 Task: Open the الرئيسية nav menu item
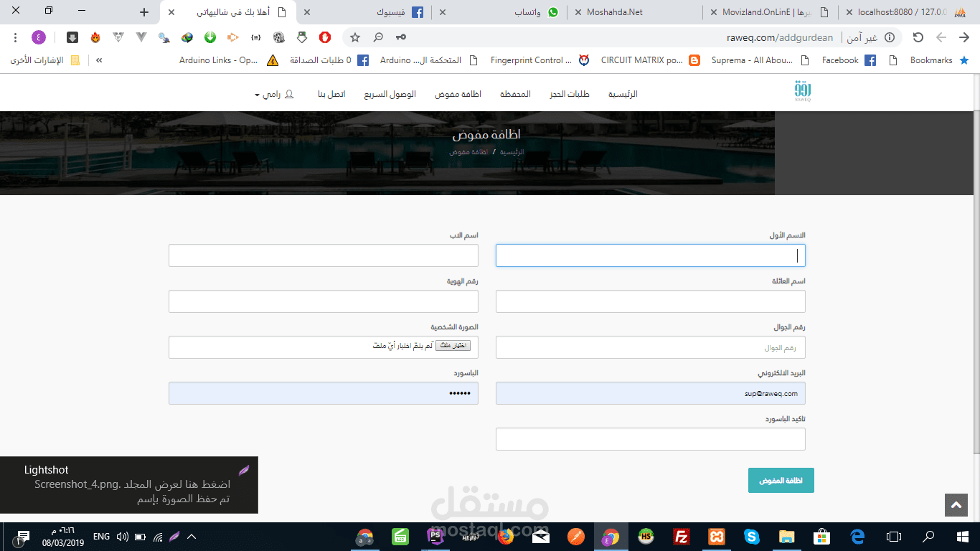tap(623, 94)
